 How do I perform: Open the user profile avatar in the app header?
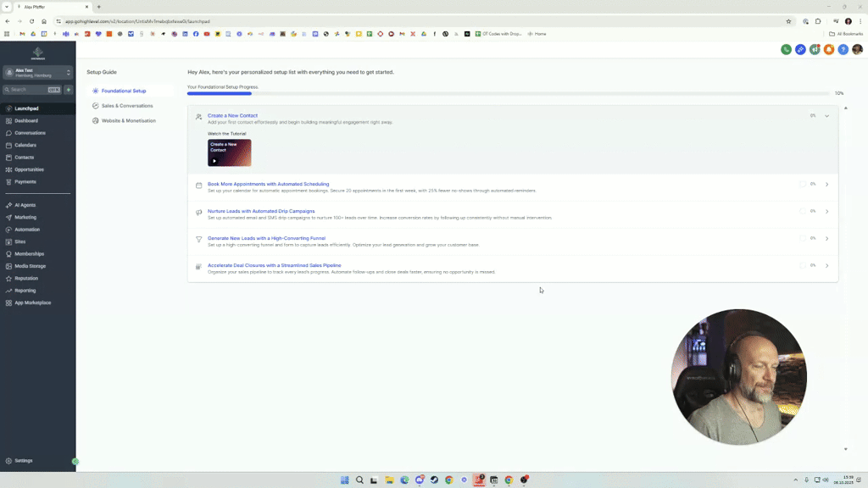pos(858,49)
